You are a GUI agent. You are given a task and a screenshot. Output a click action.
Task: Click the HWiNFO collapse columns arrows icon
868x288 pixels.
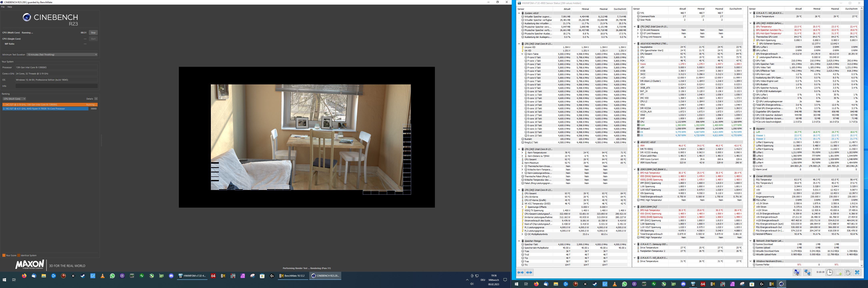[x=529, y=273]
